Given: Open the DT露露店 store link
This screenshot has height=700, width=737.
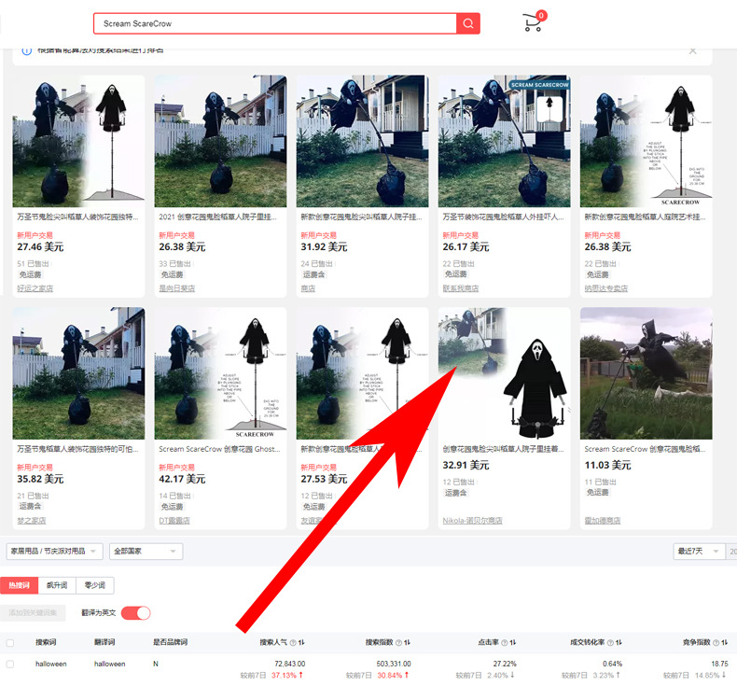Looking at the screenshot, I should coord(174,521).
